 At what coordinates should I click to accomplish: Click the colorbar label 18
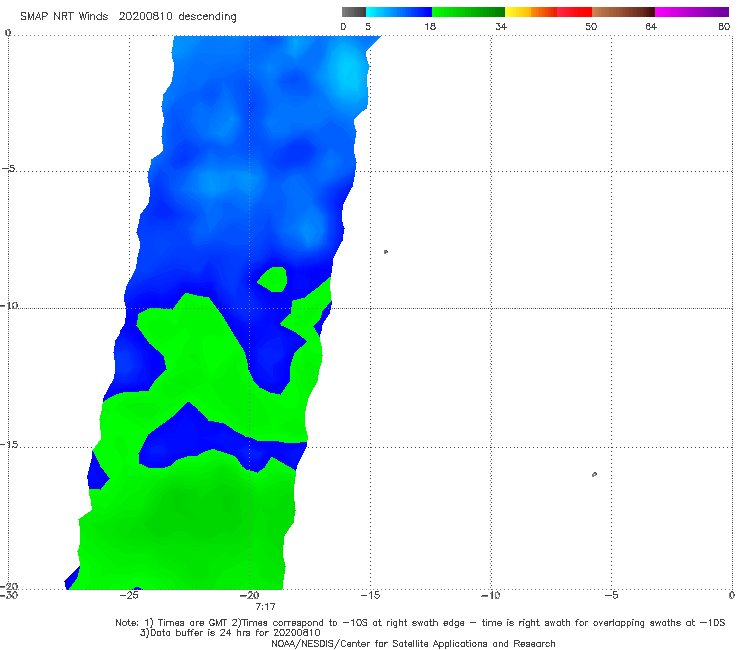click(x=430, y=27)
